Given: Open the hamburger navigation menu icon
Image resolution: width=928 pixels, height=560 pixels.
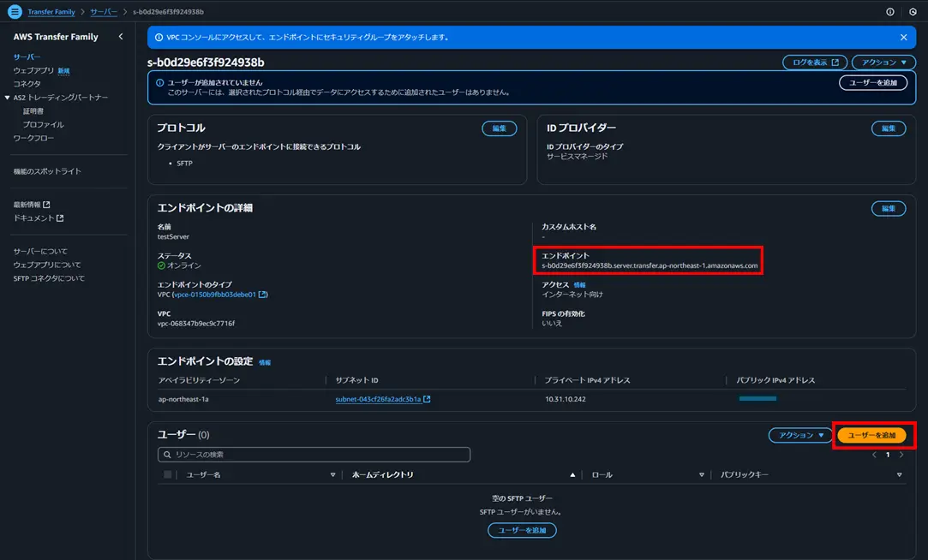Looking at the screenshot, I should [15, 11].
